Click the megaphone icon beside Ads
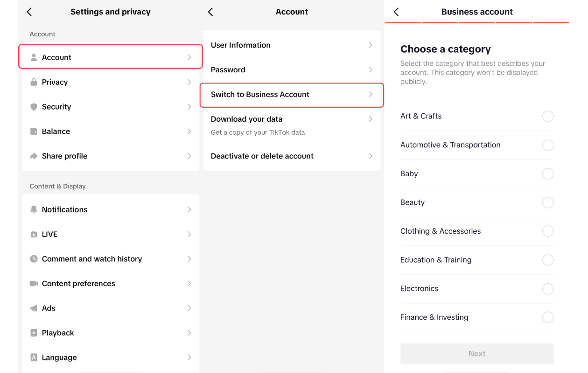Image resolution: width=588 pixels, height=373 pixels. point(34,308)
